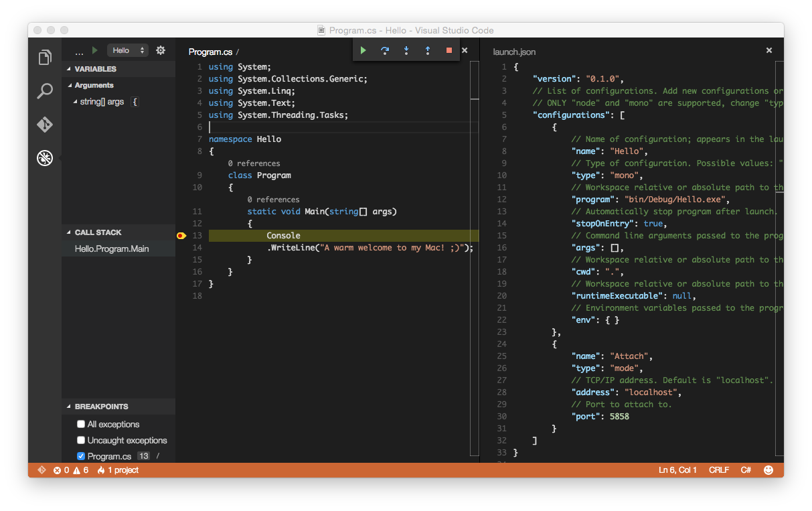Open the Explorer view in the activity bar
This screenshot has width=812, height=511.
tap(45, 58)
